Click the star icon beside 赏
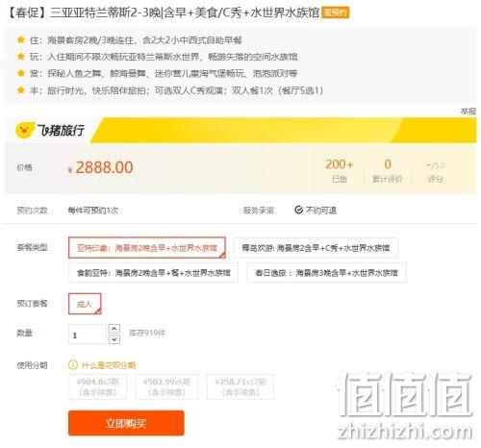The image size is (481, 448). 21,73
